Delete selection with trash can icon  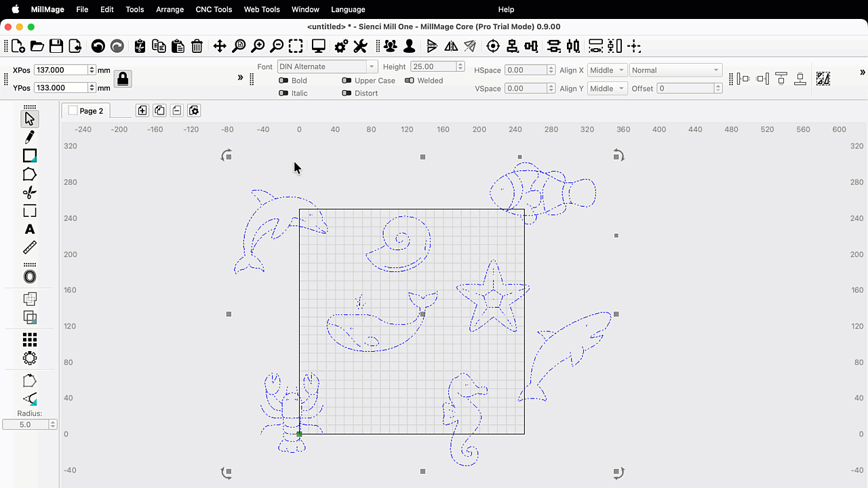tap(197, 46)
